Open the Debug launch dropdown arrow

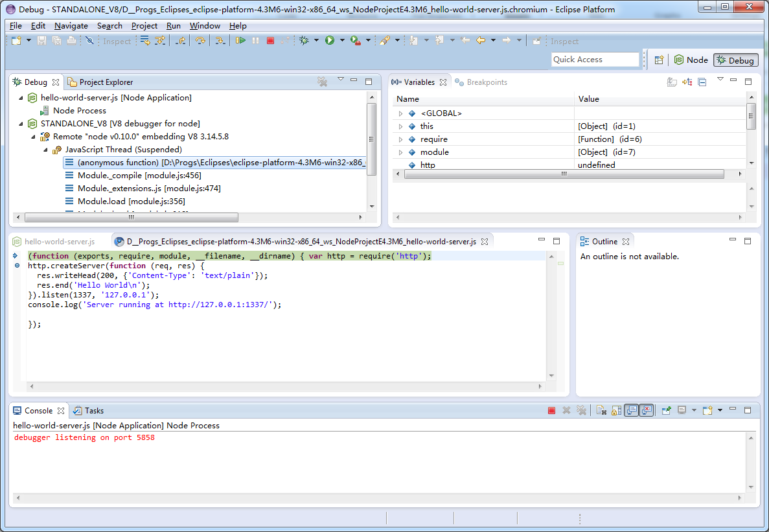click(x=316, y=40)
